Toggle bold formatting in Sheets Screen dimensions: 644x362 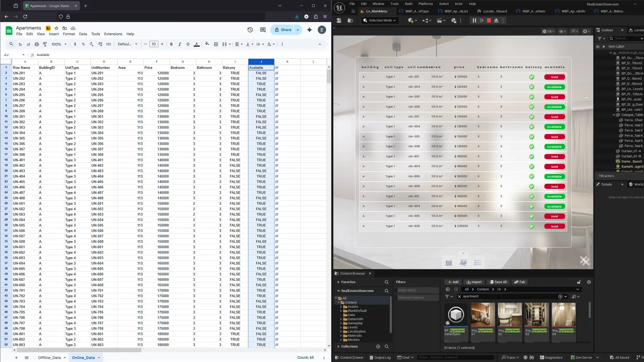[x=171, y=44]
